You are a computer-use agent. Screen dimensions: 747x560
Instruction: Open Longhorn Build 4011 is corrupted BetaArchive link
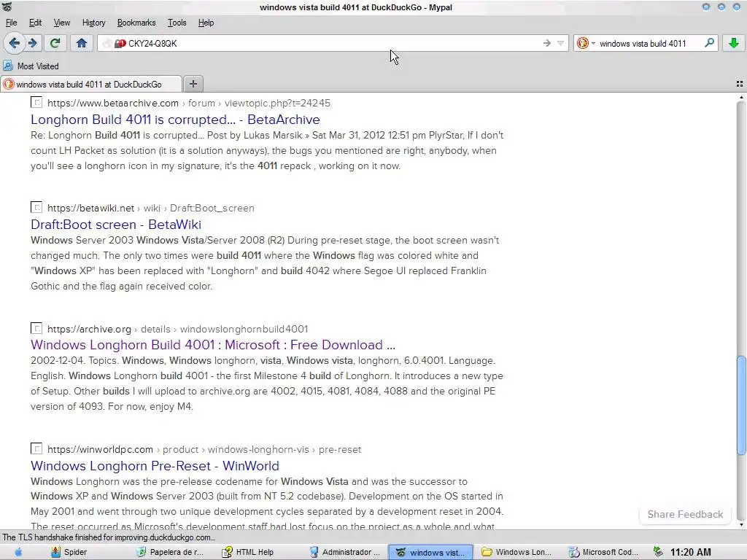click(x=175, y=119)
